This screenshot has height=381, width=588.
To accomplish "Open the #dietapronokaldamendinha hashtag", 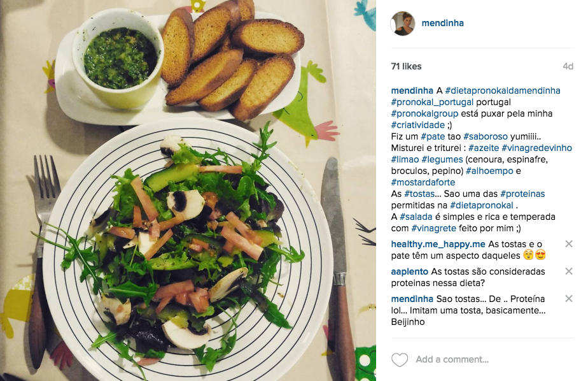I will 503,90.
